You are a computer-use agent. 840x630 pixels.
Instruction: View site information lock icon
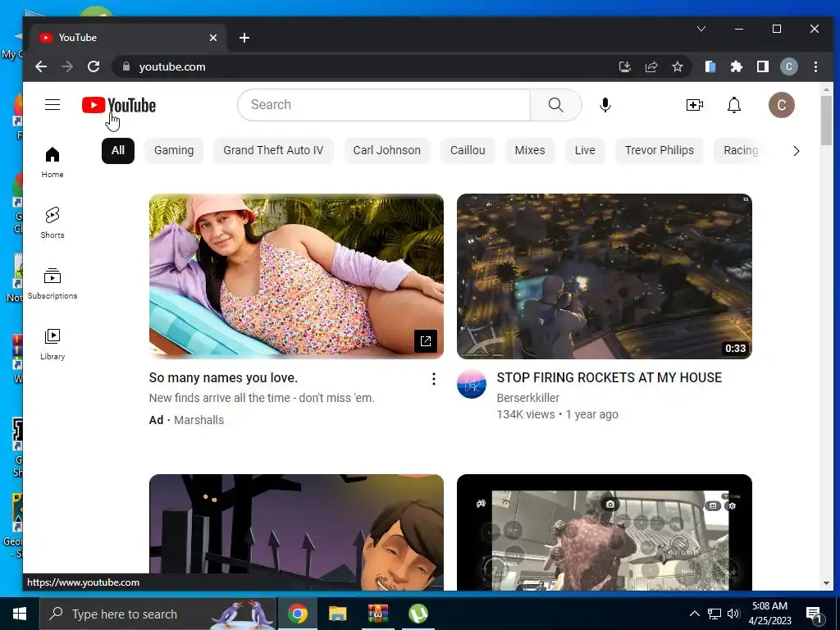[126, 66]
